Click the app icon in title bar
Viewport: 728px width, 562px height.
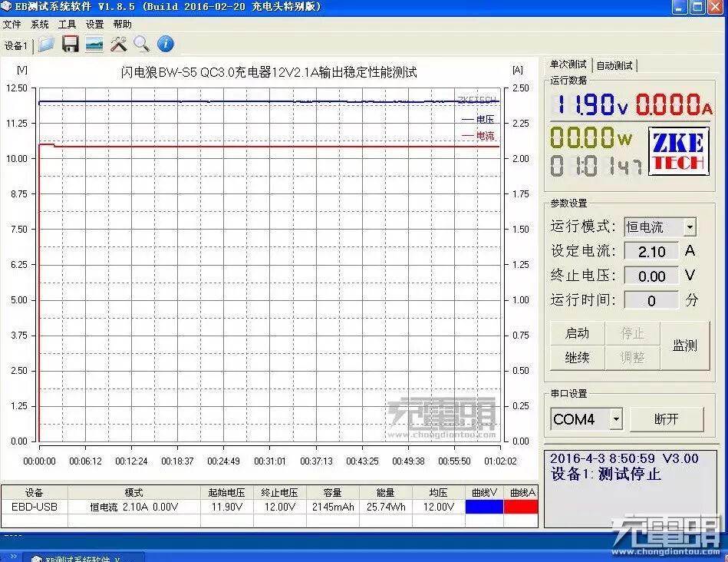6,6
